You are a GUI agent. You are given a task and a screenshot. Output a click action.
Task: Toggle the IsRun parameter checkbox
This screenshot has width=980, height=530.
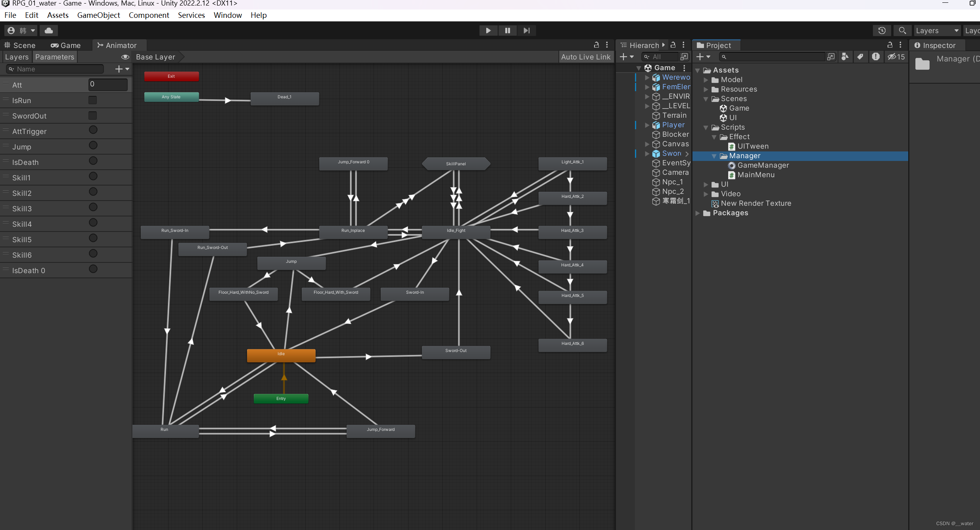coord(92,100)
